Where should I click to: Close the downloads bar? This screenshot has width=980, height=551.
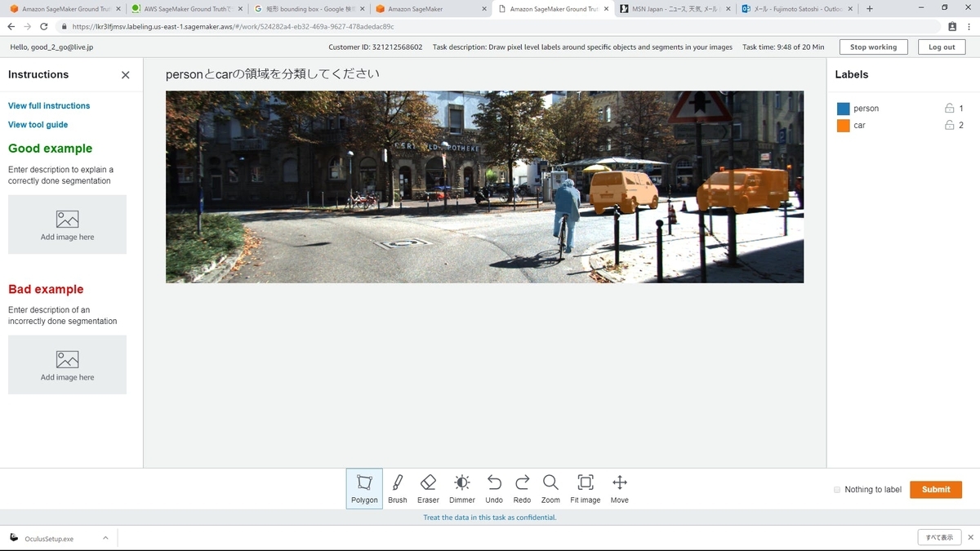(x=970, y=537)
